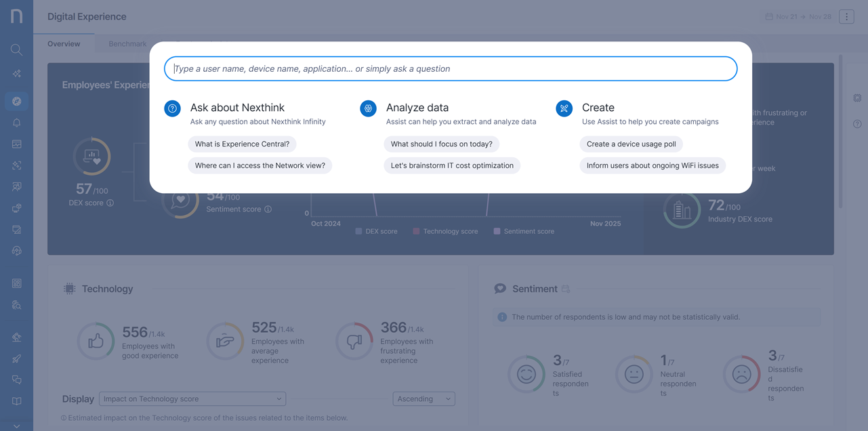Switch to the Overview tab
868x431 pixels.
click(x=64, y=44)
